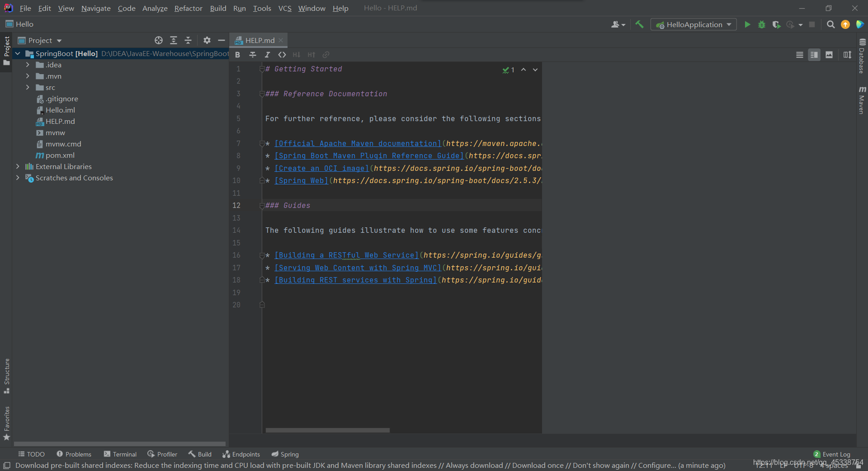Click the Stop square icon
Viewport: 868px width, 471px height.
[x=812, y=24]
